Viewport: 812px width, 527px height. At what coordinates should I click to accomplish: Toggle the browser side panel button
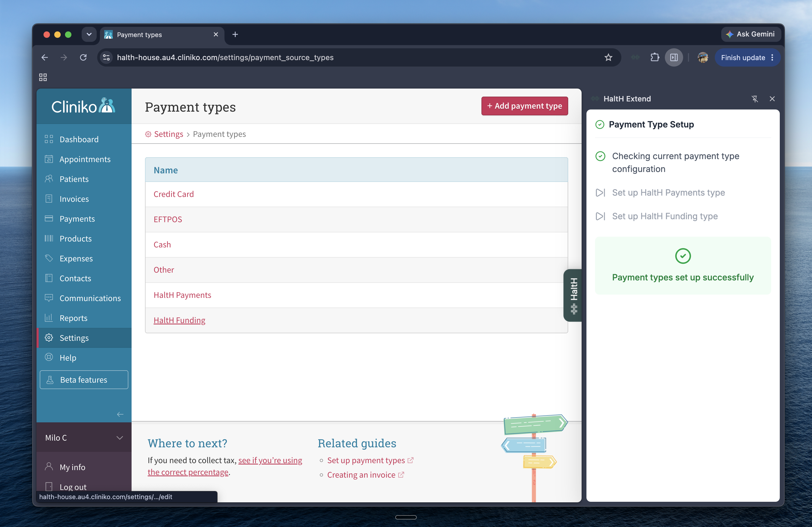674,57
